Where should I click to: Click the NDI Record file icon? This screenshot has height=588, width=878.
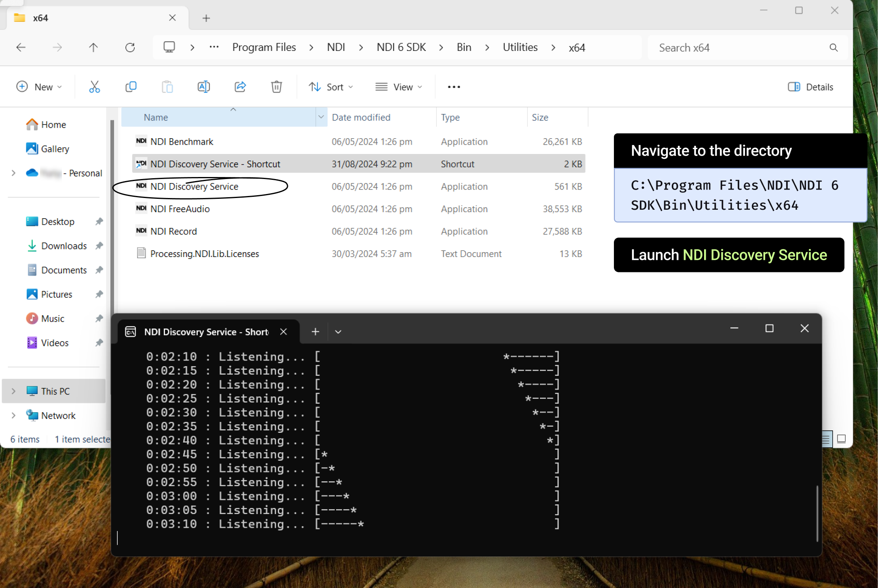pos(141,231)
